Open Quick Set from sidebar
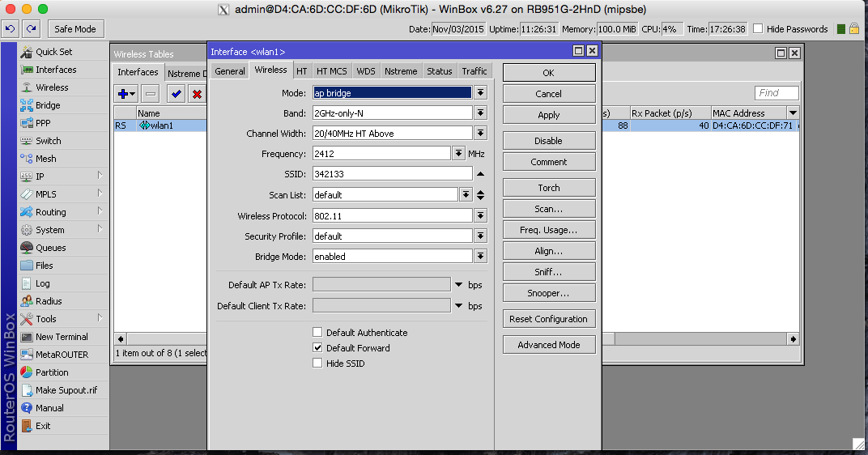 pos(63,52)
